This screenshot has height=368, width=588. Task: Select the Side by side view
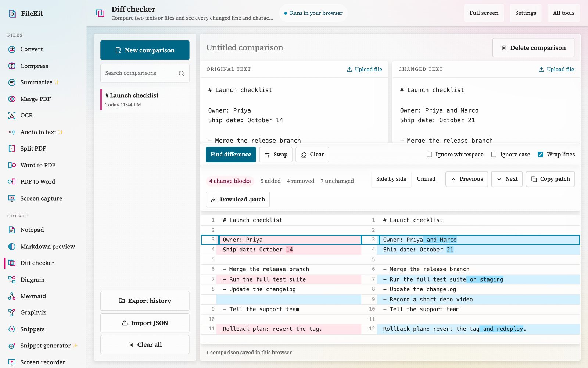click(391, 179)
